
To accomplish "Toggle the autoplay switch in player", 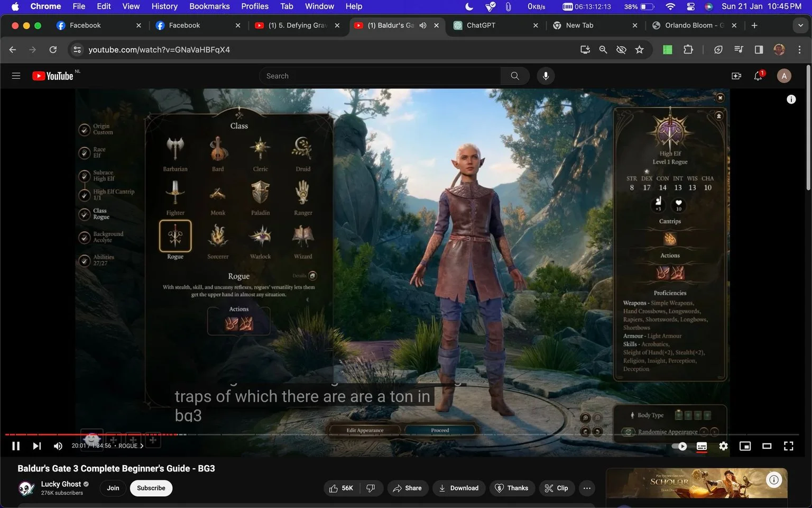I will pos(679,446).
